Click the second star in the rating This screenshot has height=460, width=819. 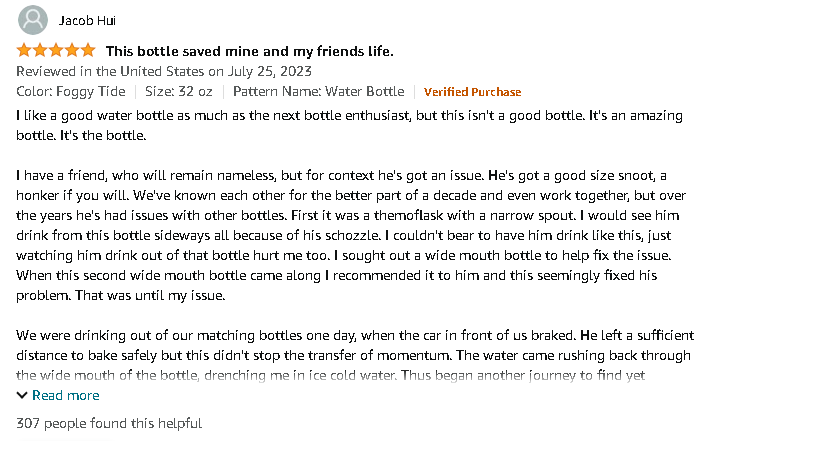pyautogui.click(x=40, y=50)
